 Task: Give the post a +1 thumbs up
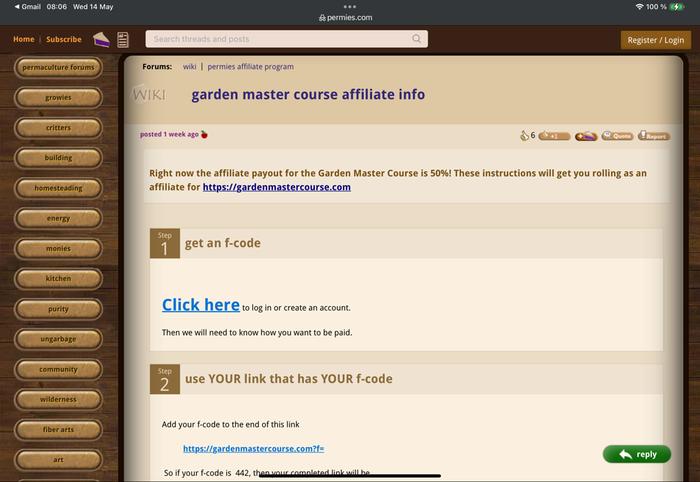(x=554, y=136)
